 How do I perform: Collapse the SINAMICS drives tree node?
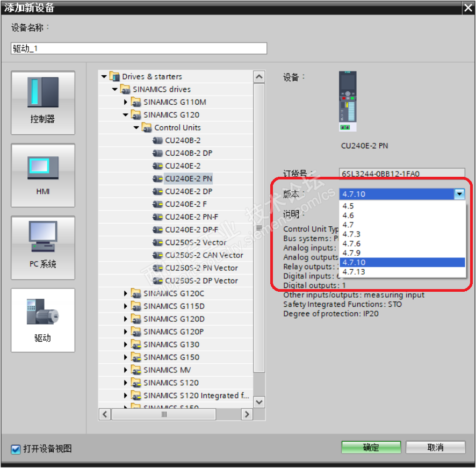tap(115, 89)
